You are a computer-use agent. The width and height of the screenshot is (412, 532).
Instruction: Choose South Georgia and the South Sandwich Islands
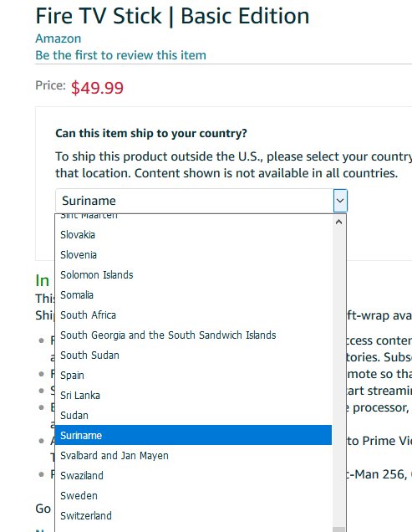pos(193,335)
